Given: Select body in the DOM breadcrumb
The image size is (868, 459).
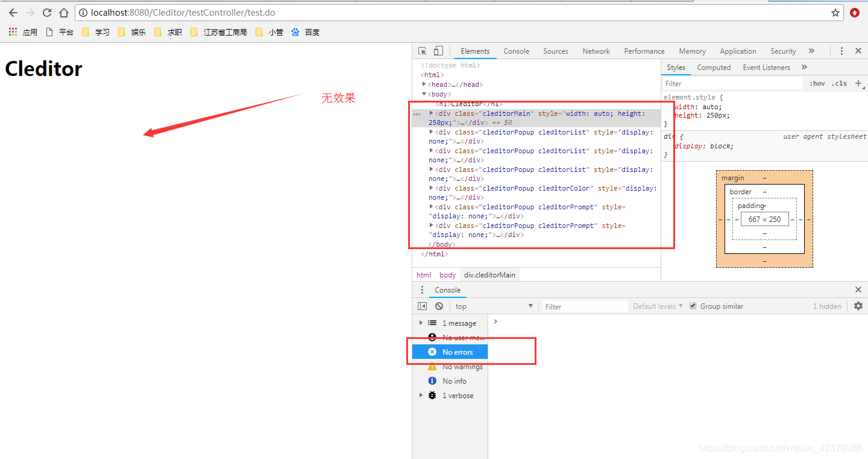Looking at the screenshot, I should pyautogui.click(x=447, y=274).
